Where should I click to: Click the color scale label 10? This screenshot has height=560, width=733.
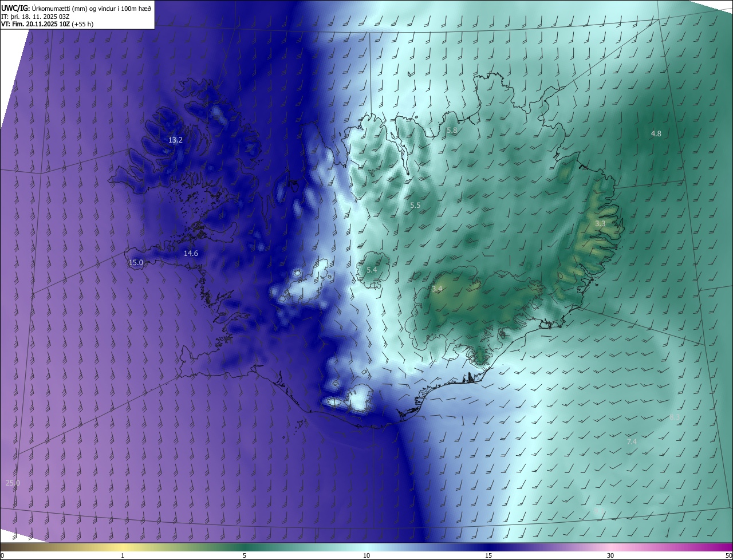pos(366,555)
